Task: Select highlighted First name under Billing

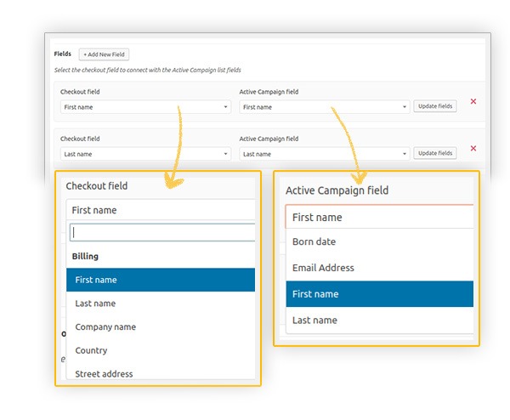Action: [x=161, y=280]
